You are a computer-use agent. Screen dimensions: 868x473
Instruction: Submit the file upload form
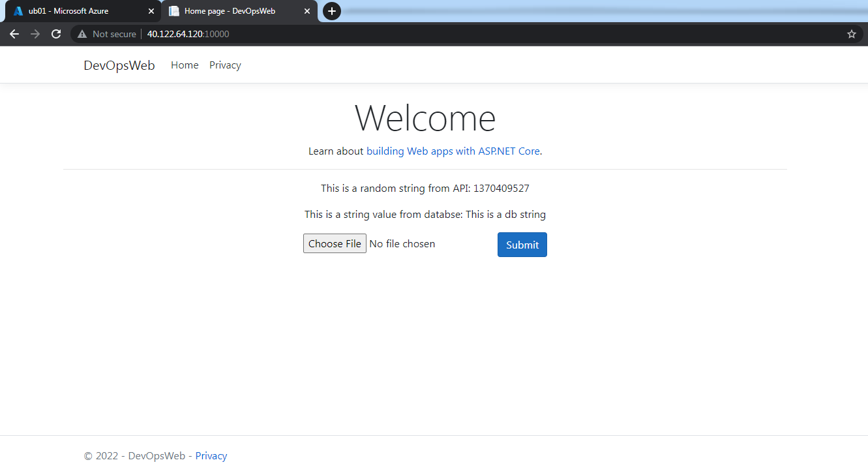[522, 245]
